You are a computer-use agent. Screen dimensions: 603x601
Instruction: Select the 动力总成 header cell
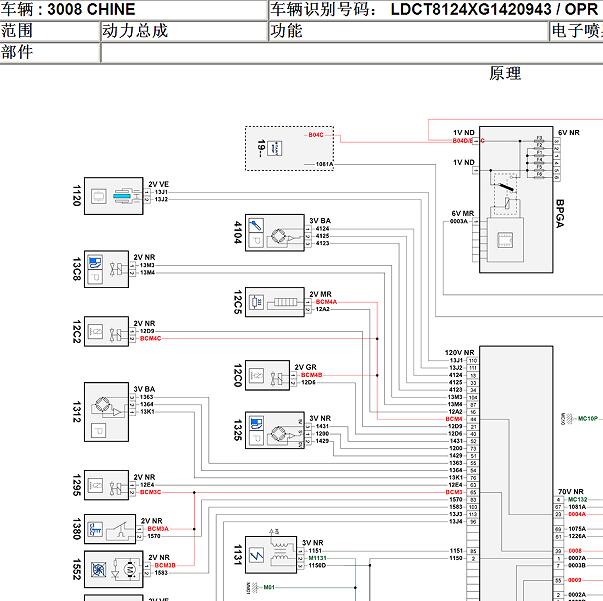184,31
